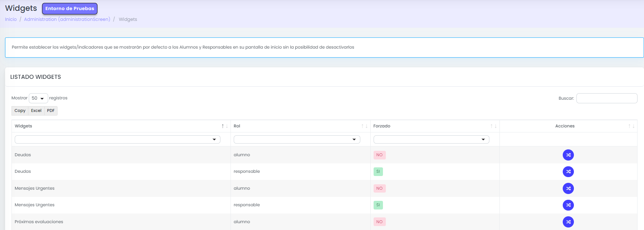644x230 pixels.
Task: Click the SI badge for Mensajes Urgentes responsable
Action: (x=378, y=205)
